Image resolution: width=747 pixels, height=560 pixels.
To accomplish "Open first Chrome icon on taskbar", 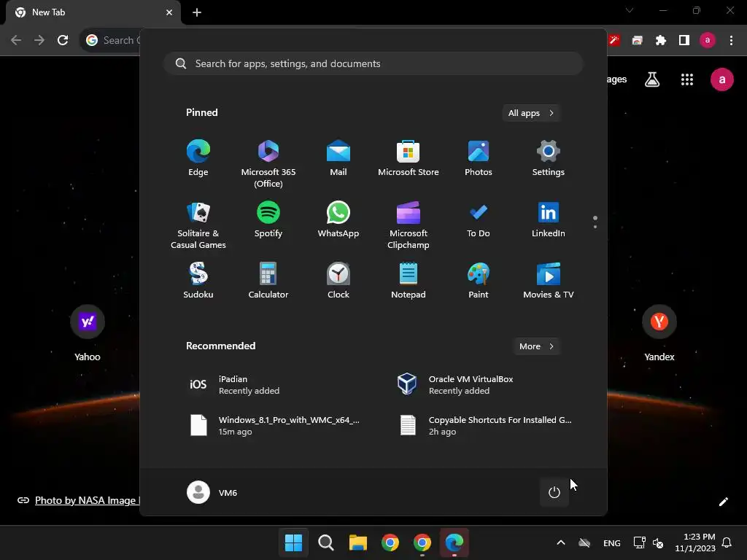I will [390, 542].
